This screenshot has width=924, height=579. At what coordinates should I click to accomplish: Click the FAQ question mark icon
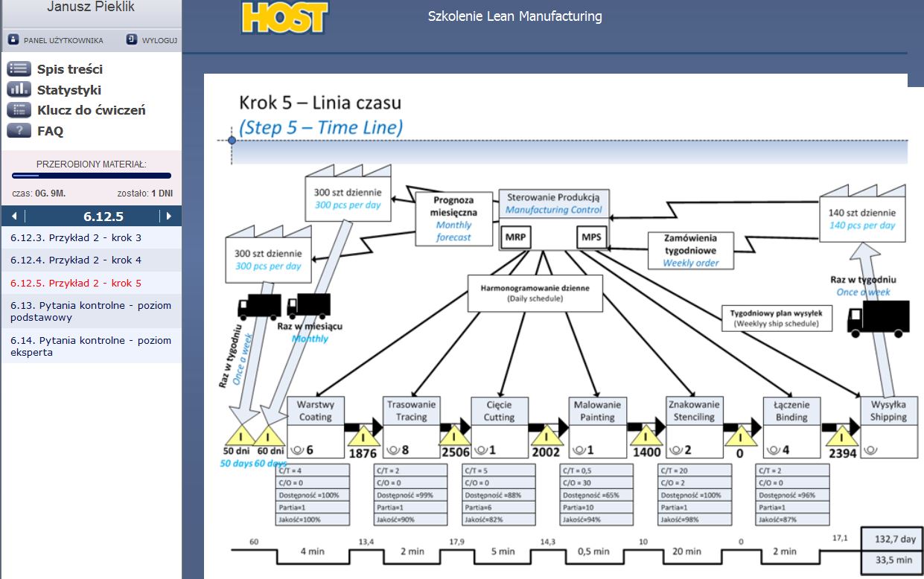pyautogui.click(x=19, y=131)
